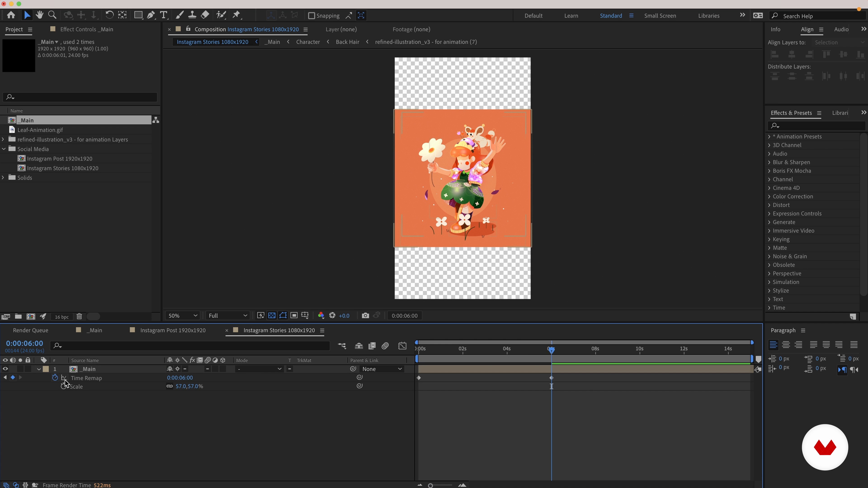Viewport: 868px width, 488px height.
Task: Toggle the Scale constrain proportions link
Action: [x=170, y=386]
